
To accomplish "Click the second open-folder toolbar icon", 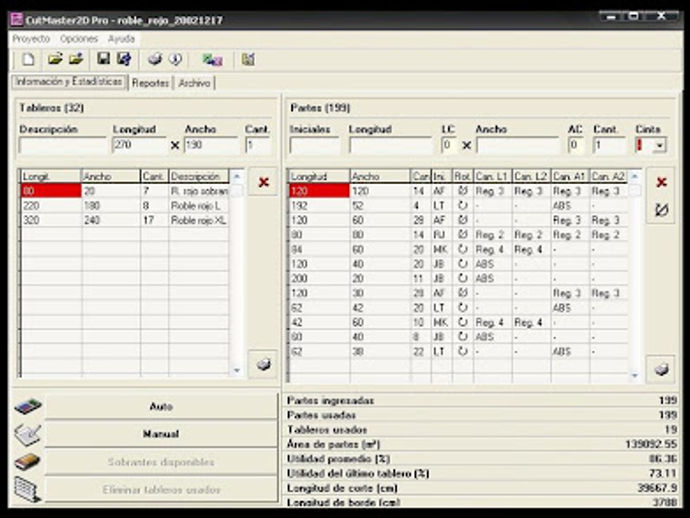I will pyautogui.click(x=76, y=59).
